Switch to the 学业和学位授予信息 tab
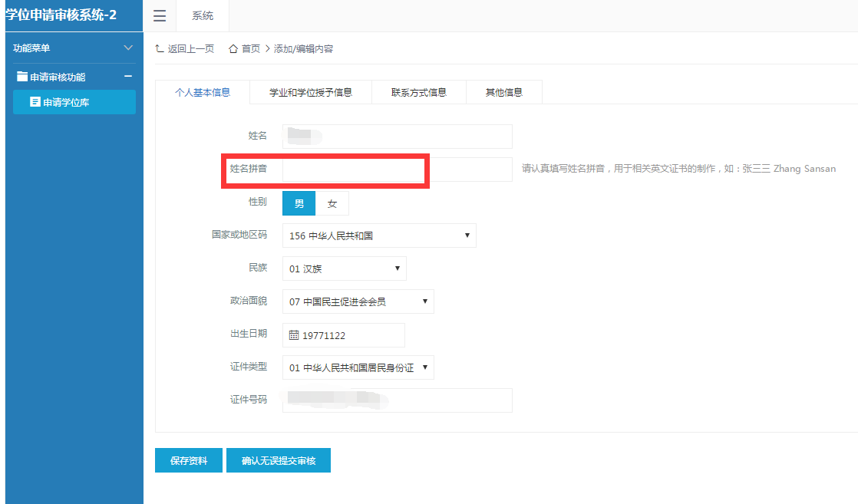The image size is (858, 504). (310, 91)
